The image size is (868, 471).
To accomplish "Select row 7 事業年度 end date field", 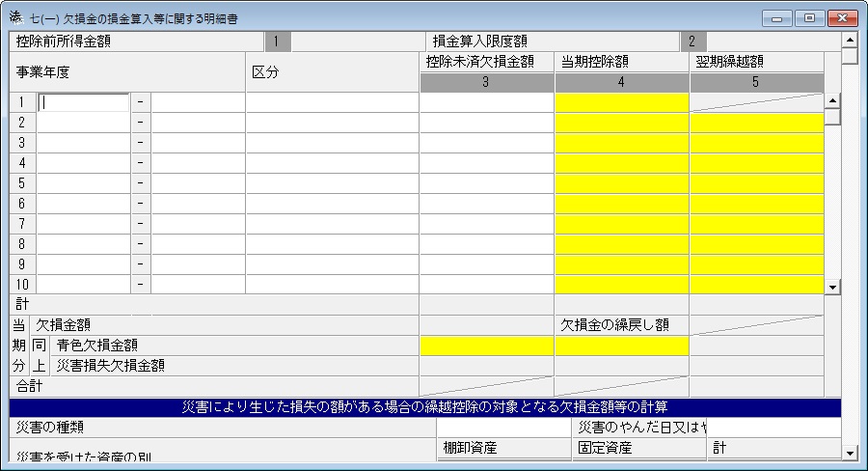I will 198,224.
